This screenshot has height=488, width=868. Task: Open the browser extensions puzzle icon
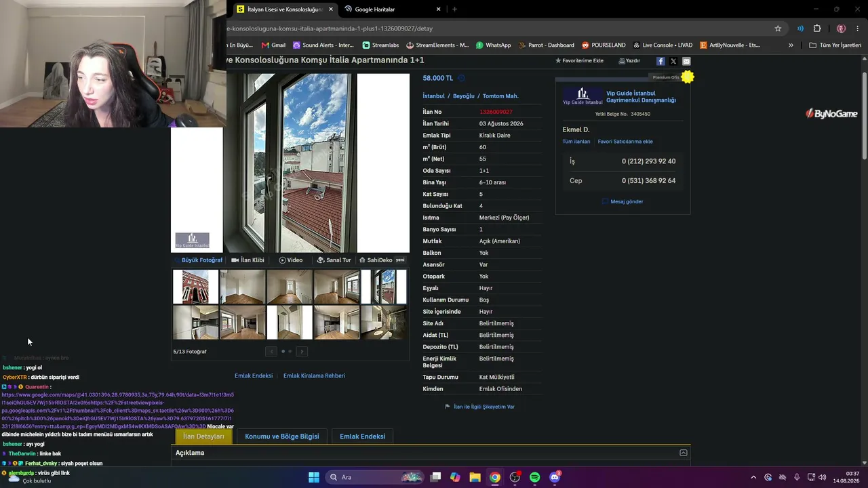pyautogui.click(x=817, y=28)
